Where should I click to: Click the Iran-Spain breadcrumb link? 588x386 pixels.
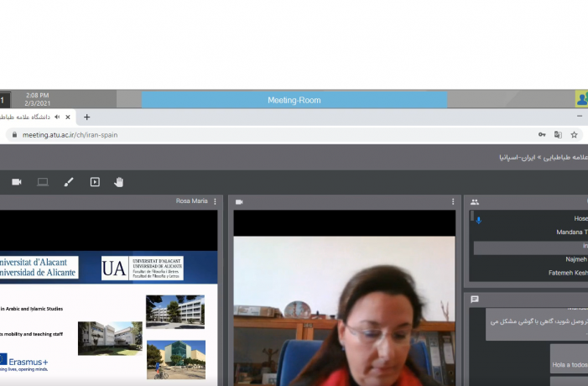[517, 158]
